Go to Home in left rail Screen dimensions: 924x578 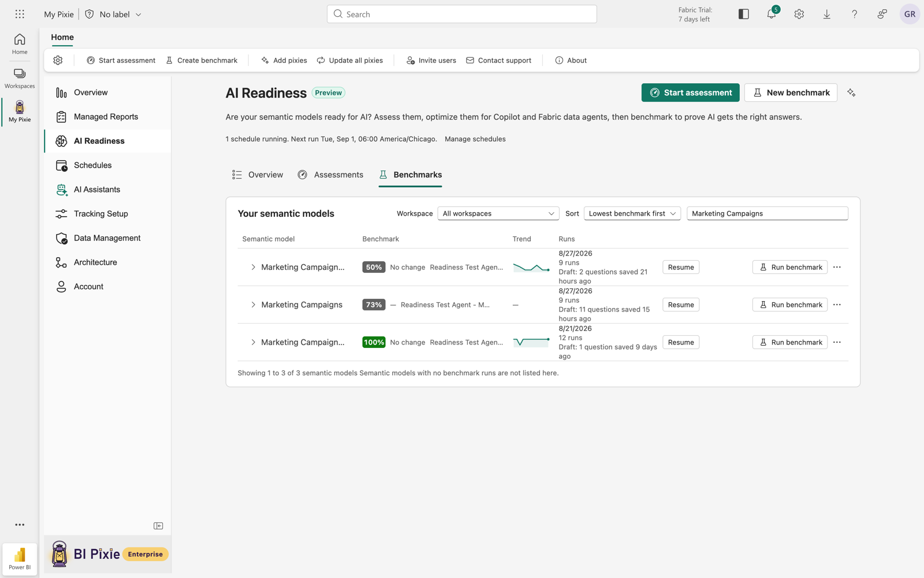click(20, 44)
